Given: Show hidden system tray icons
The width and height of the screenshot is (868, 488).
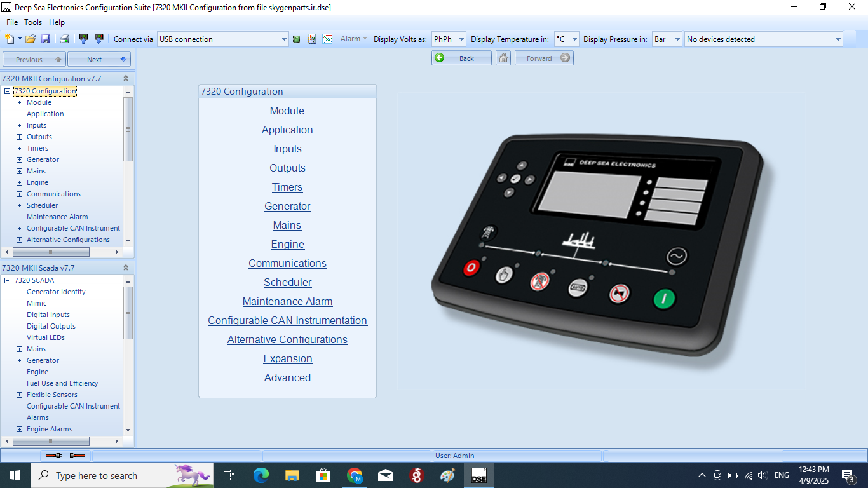Looking at the screenshot, I should click(x=702, y=475).
